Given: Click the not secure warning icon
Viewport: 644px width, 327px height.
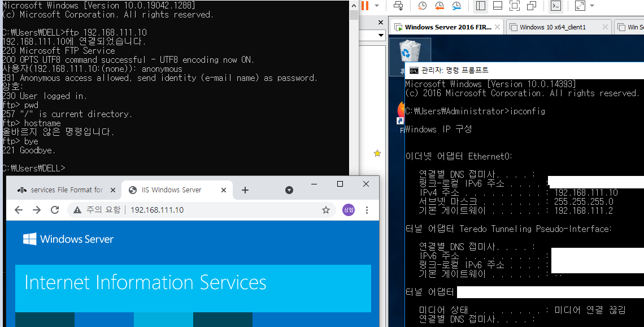Looking at the screenshot, I should tap(77, 210).
